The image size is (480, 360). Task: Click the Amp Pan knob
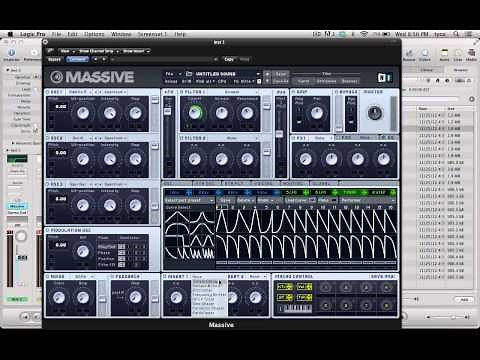(x=317, y=113)
